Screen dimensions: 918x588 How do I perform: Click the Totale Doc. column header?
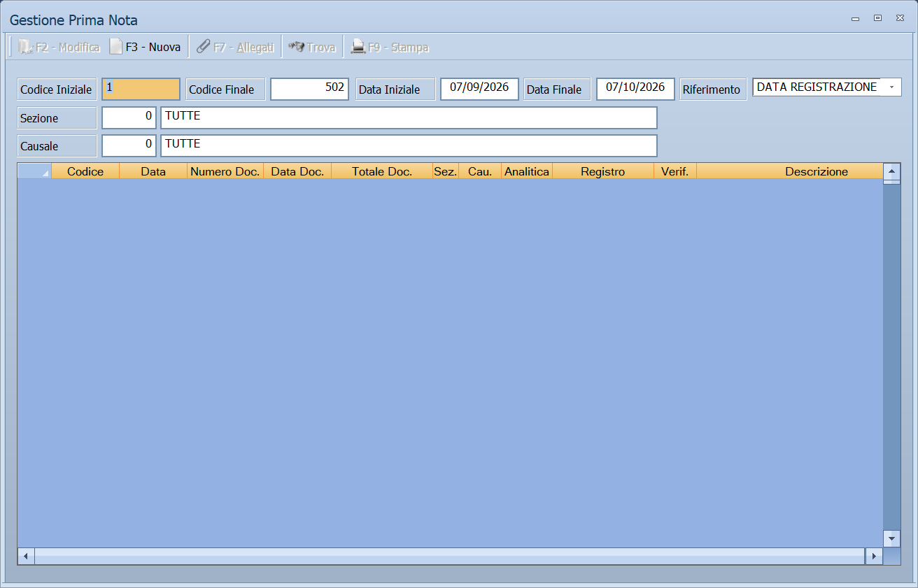382,171
